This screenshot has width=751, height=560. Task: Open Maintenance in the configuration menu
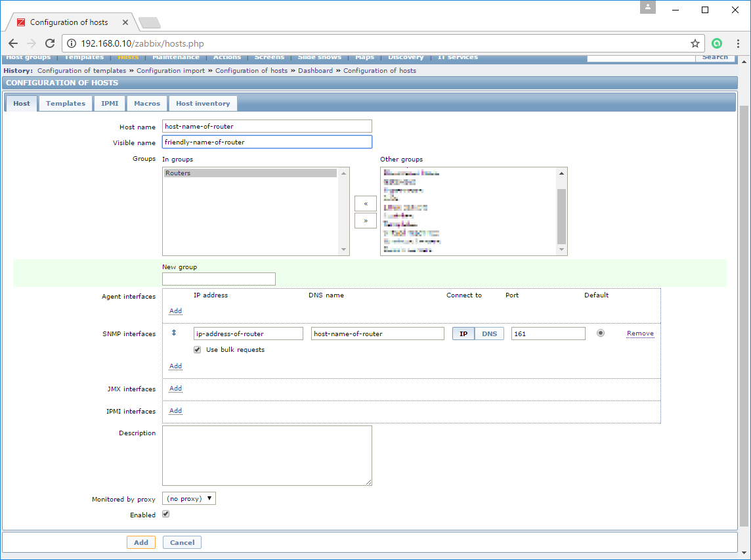(x=176, y=57)
